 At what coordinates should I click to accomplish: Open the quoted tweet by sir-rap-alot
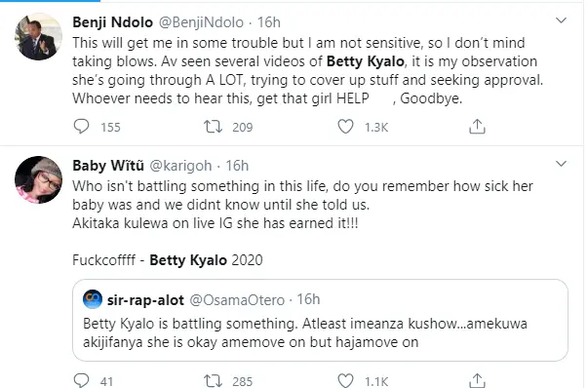(320, 320)
